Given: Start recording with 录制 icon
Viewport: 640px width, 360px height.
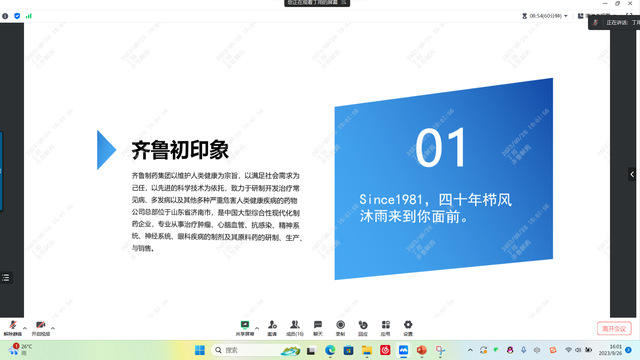Looking at the screenshot, I should [x=340, y=328].
